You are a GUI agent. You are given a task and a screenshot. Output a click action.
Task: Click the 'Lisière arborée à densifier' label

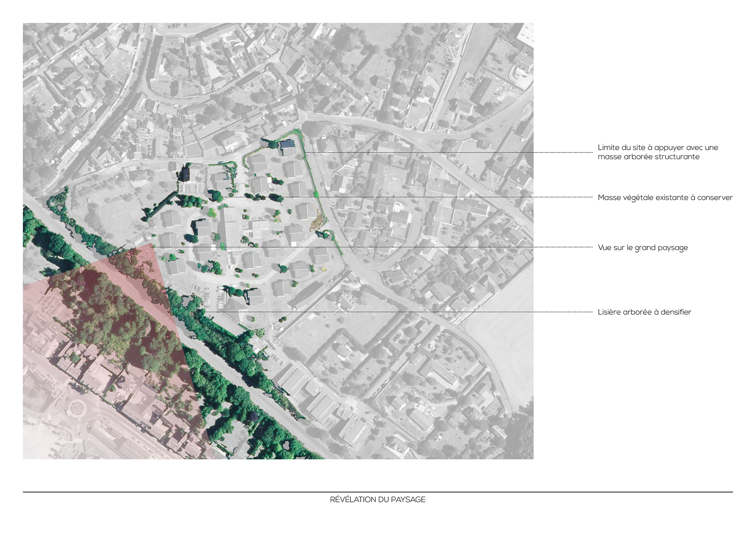click(644, 312)
